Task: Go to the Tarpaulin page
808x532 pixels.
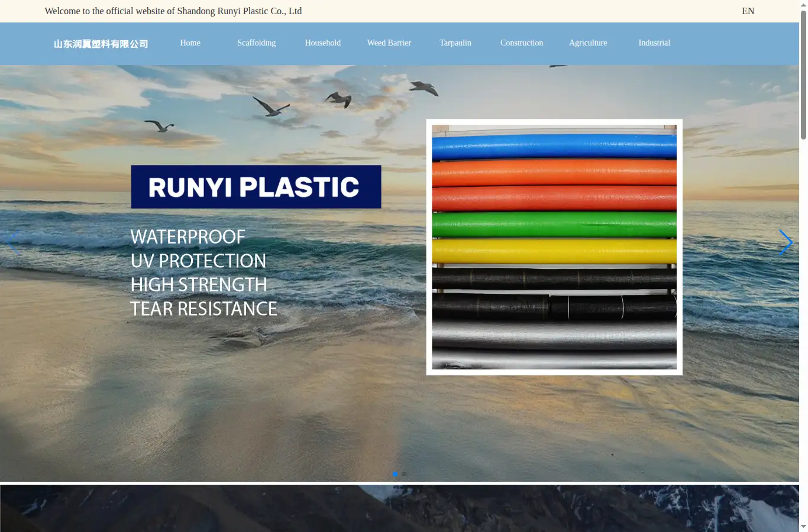Action: point(455,43)
